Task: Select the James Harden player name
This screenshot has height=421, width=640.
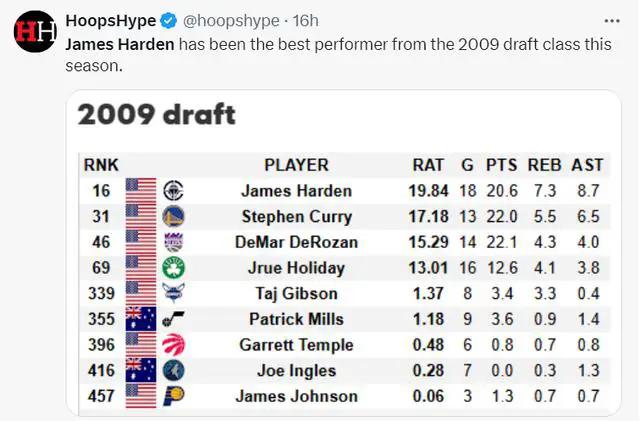Action: 296,191
